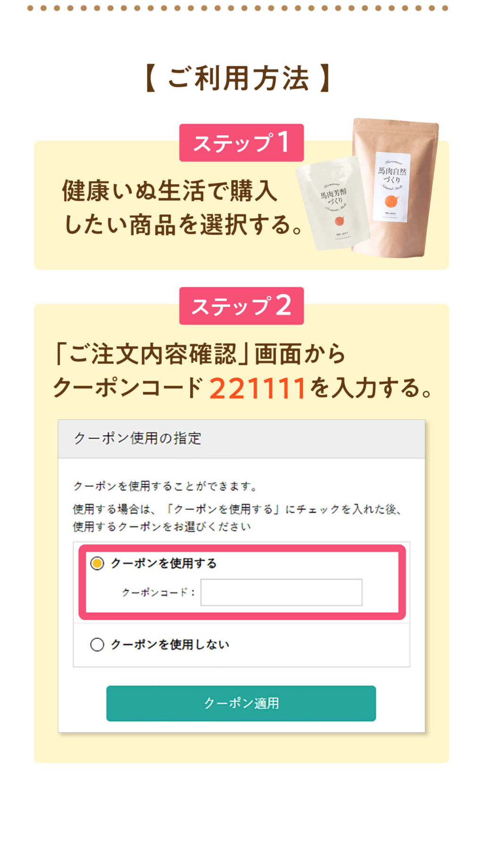This screenshot has height=868, width=483.
Task: Click the ご注文内容確認 instruction text
Action: (x=200, y=354)
